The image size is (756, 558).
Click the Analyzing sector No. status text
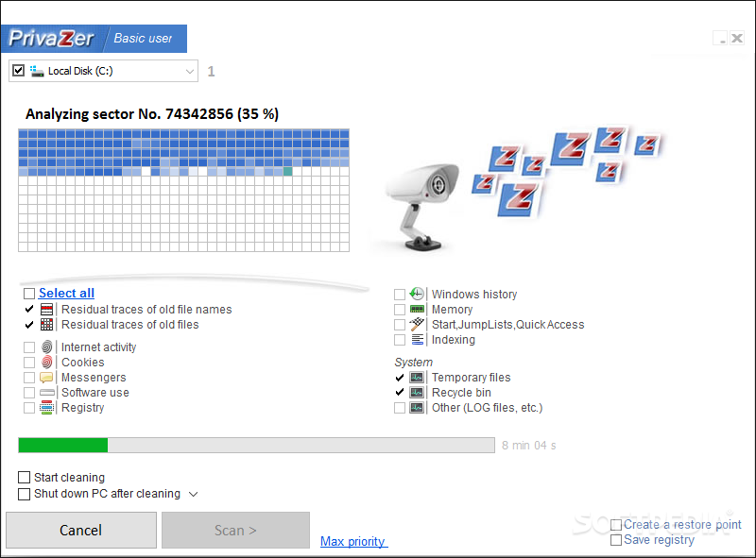click(x=152, y=114)
